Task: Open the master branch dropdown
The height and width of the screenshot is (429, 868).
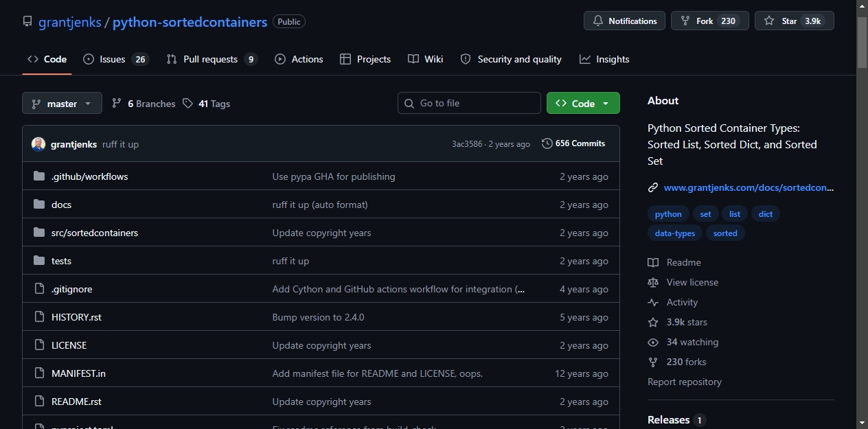Action: [62, 104]
